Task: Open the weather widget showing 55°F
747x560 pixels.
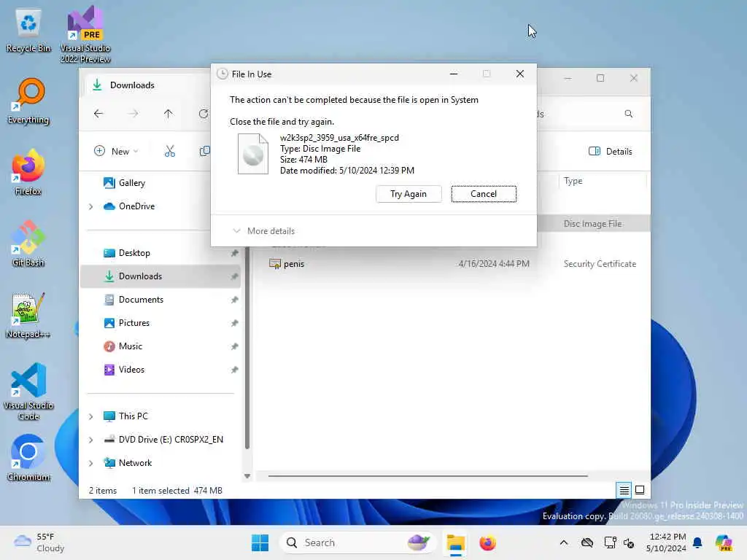Action: pyautogui.click(x=39, y=542)
